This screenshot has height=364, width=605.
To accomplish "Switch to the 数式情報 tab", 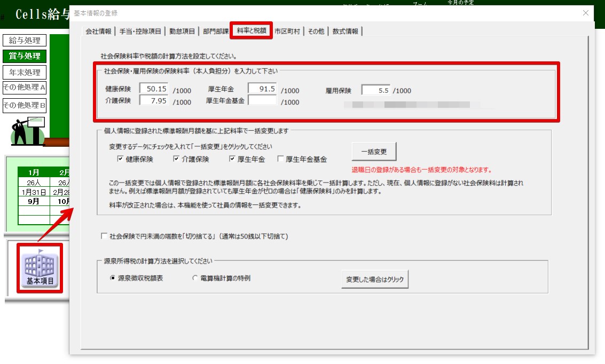I will tap(345, 31).
